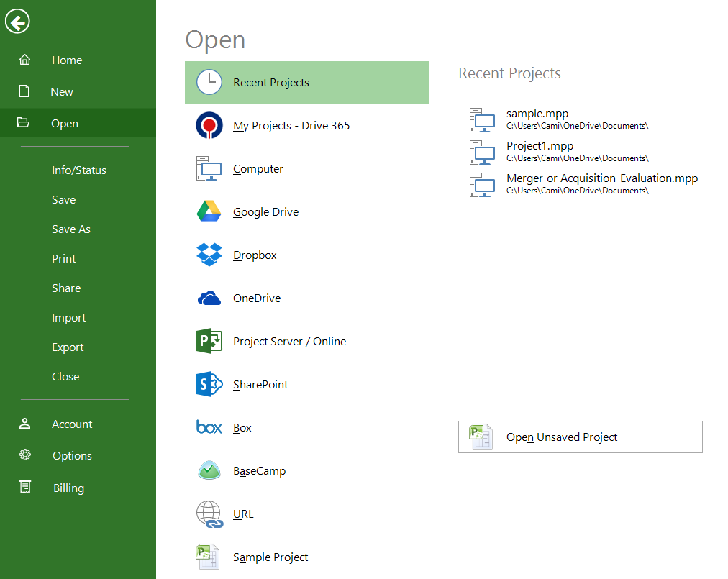Open the Sample Project
728x579 pixels.
270,557
